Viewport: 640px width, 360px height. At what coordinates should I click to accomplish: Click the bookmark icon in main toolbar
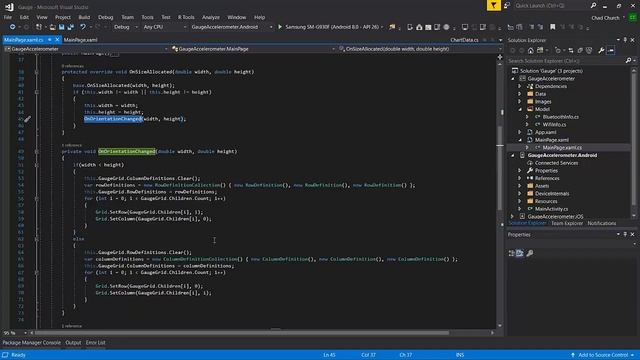(553, 27)
